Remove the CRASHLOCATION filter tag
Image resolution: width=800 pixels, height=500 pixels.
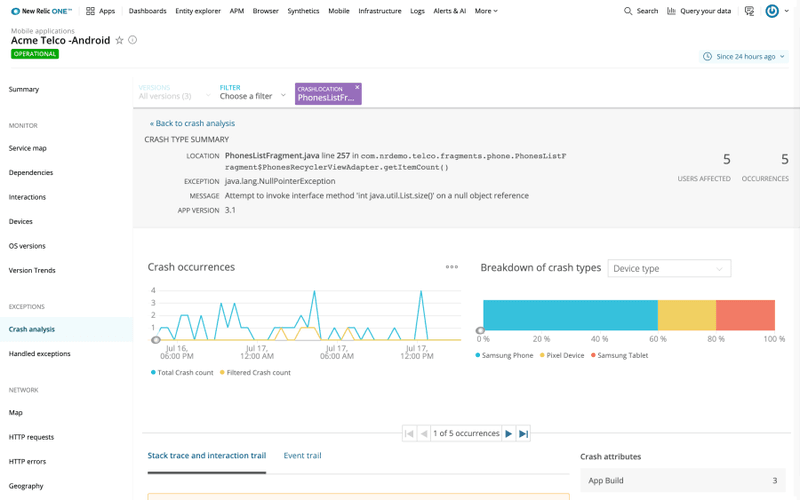tap(357, 88)
